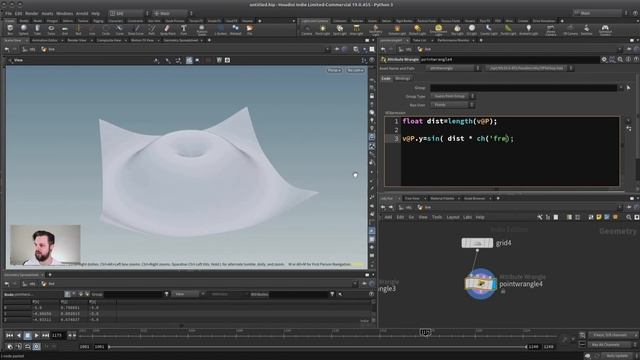Click the Caustic Light shelf tool
Viewport: 640px width, 360px height.
point(489,30)
